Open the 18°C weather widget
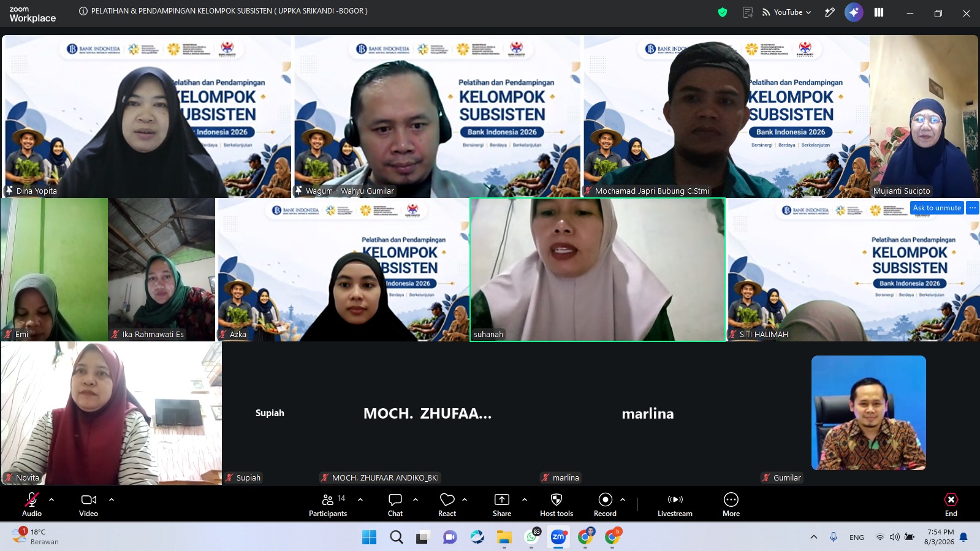 (37, 537)
